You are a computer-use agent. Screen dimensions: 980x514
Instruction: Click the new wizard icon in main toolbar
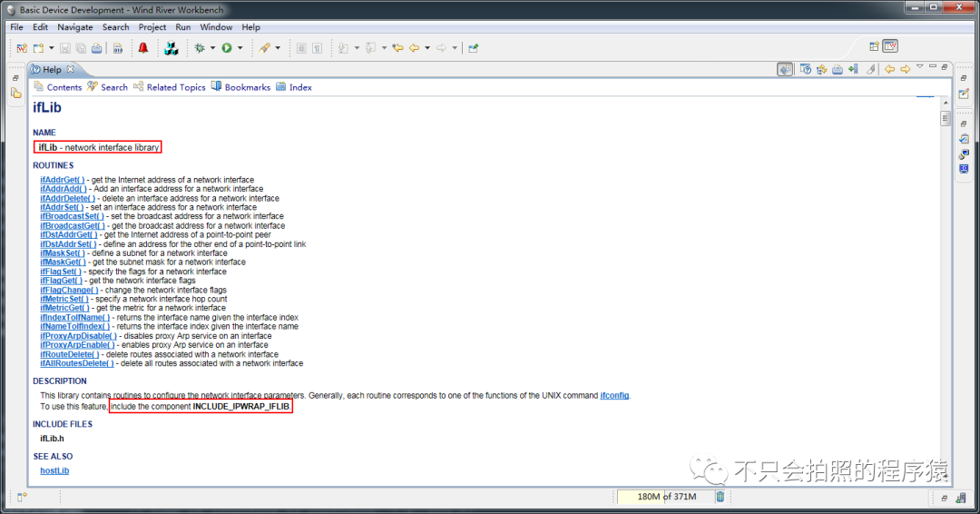pos(22,48)
